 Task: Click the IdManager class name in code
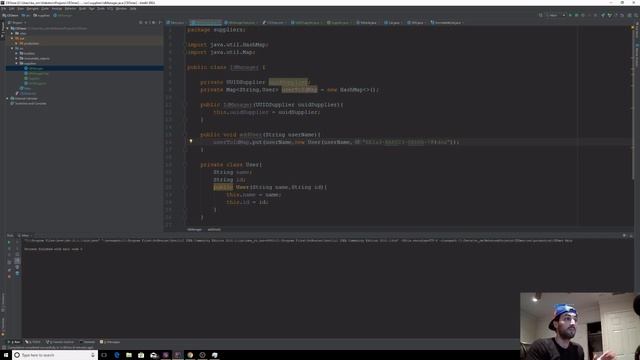click(244, 67)
